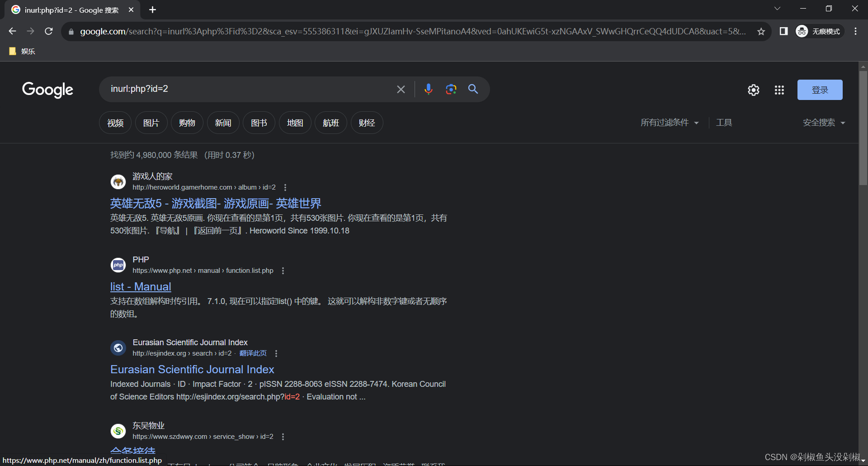Image resolution: width=868 pixels, height=466 pixels.
Task: Select the 航班 filter tab
Action: tap(331, 123)
